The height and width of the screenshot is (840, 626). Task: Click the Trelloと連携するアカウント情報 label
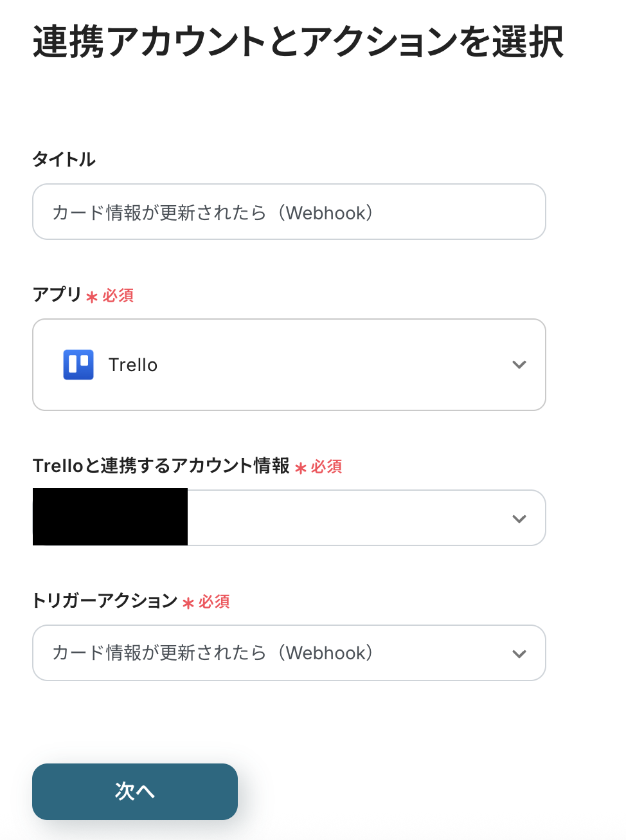point(161,465)
